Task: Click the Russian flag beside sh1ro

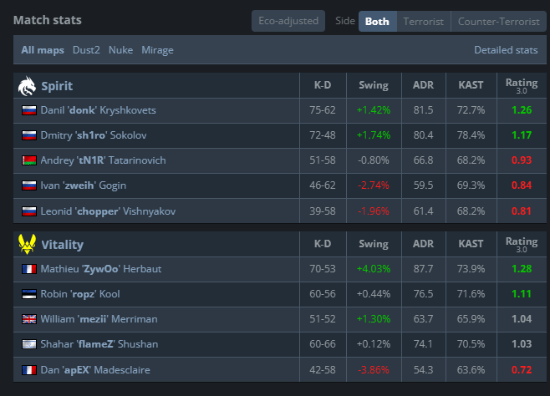Action: (29, 135)
